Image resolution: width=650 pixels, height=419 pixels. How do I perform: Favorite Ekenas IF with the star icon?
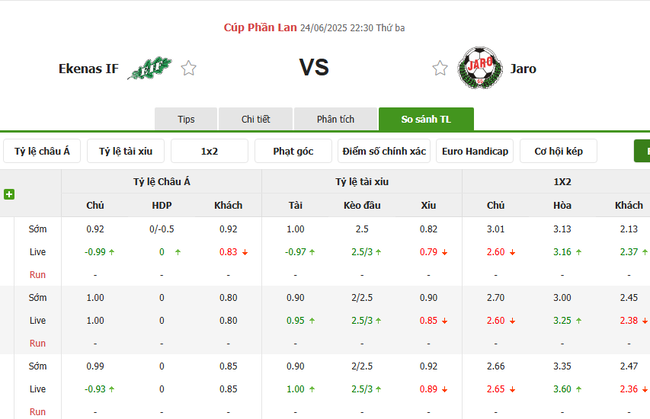point(189,68)
